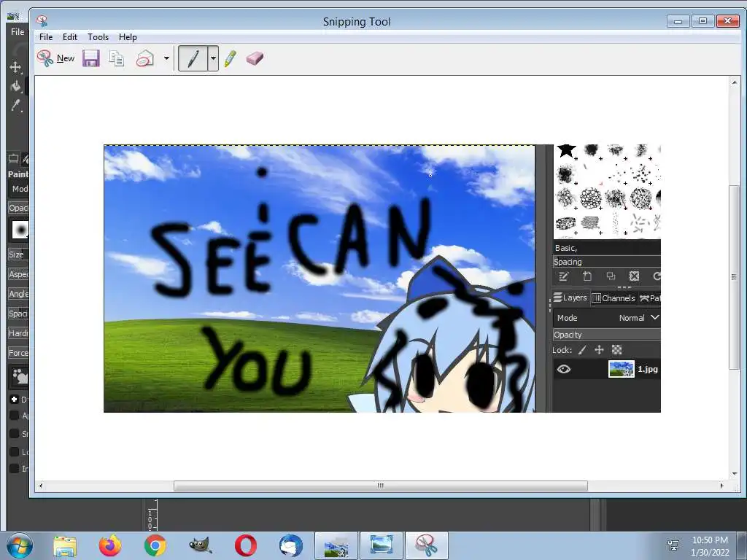Toggle GIMP checkbox labeled L
The width and height of the screenshot is (747, 560).
click(x=15, y=451)
